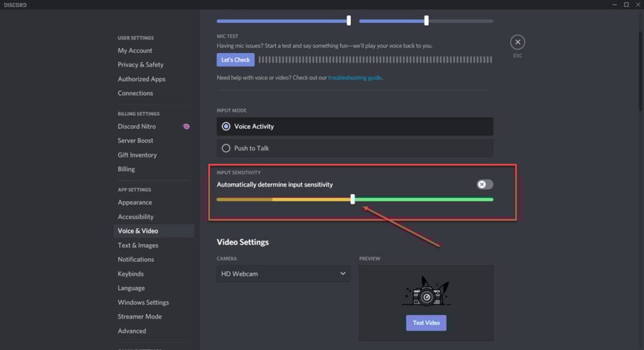Select the Voice & Video tab
This screenshot has width=644, height=350.
pos(153,231)
